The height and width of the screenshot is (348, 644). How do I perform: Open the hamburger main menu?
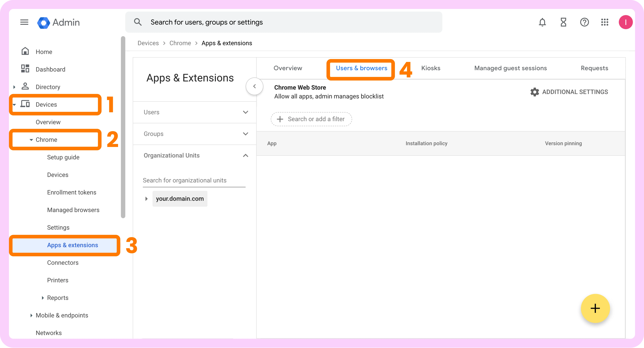[24, 22]
